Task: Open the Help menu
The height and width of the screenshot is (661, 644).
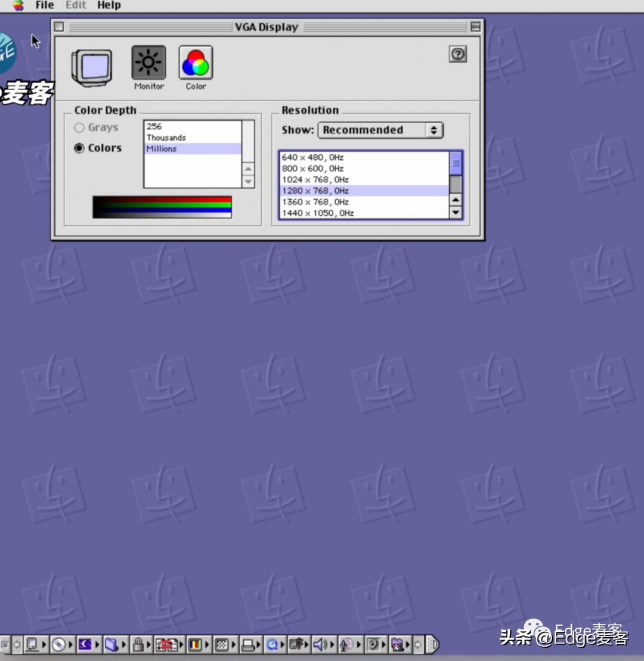Action: [x=109, y=5]
